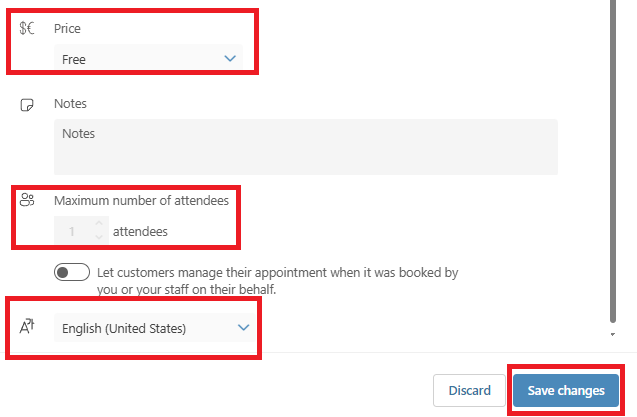Click the Notes text area
The image size is (637, 417).
[305, 147]
